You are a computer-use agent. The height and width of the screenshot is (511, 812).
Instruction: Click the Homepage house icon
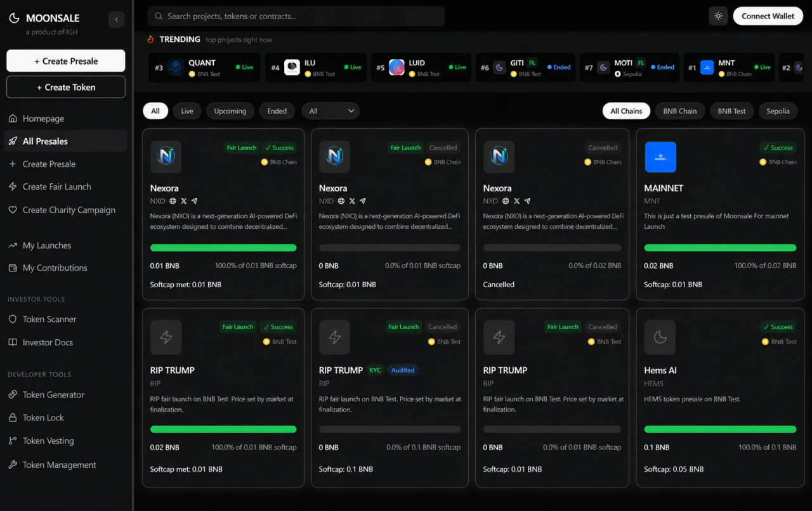pyautogui.click(x=13, y=119)
